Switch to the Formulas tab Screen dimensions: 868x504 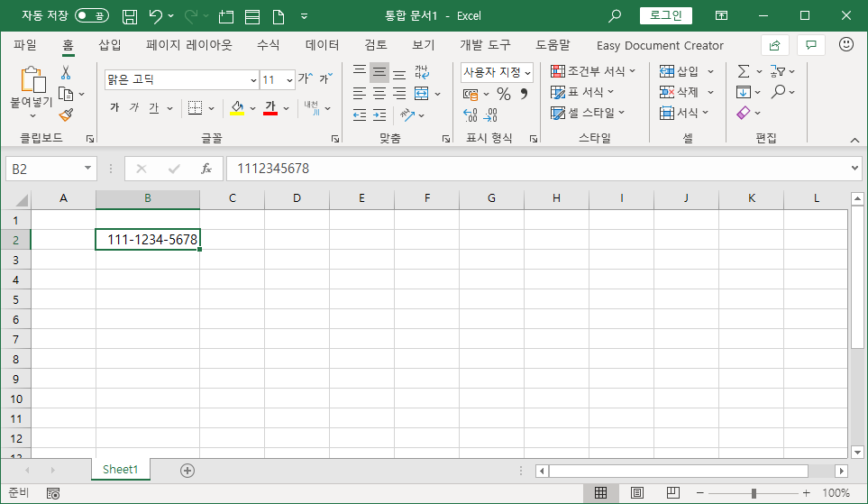tap(268, 45)
